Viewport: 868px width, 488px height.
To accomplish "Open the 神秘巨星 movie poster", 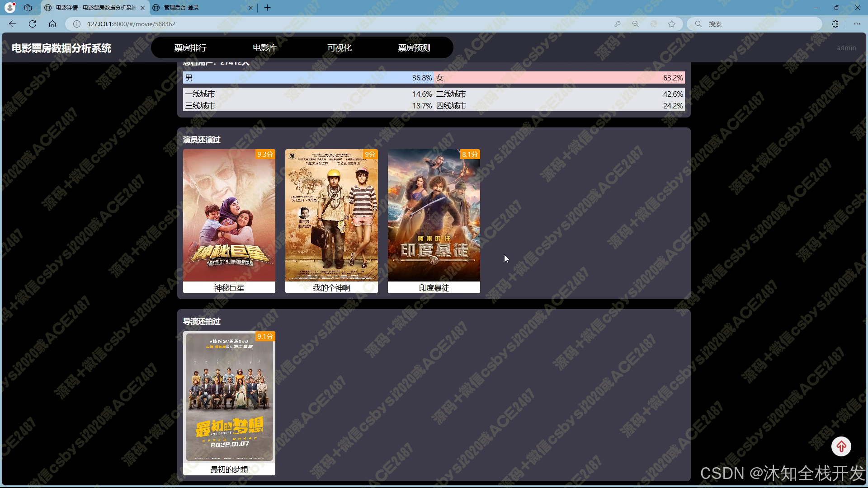I will point(229,216).
